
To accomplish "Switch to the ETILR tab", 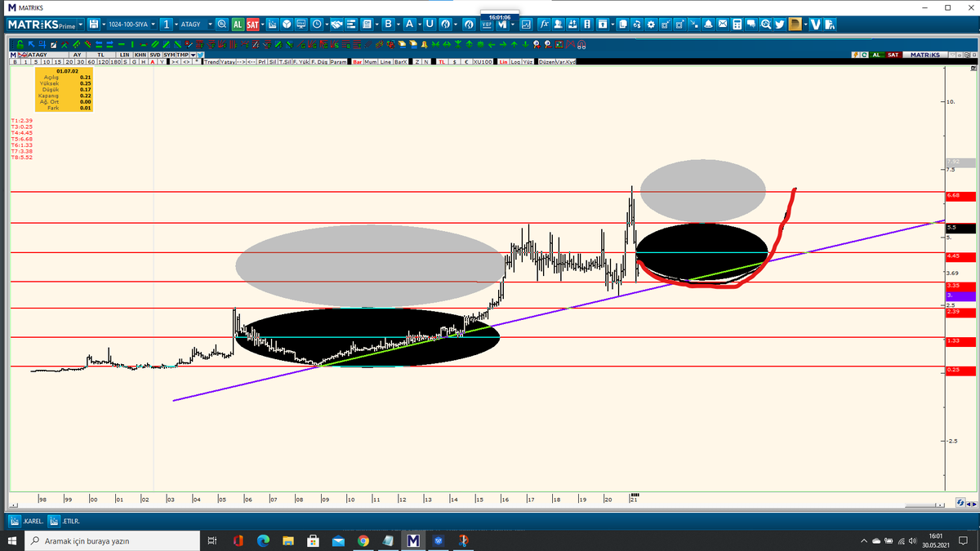I will (65, 520).
